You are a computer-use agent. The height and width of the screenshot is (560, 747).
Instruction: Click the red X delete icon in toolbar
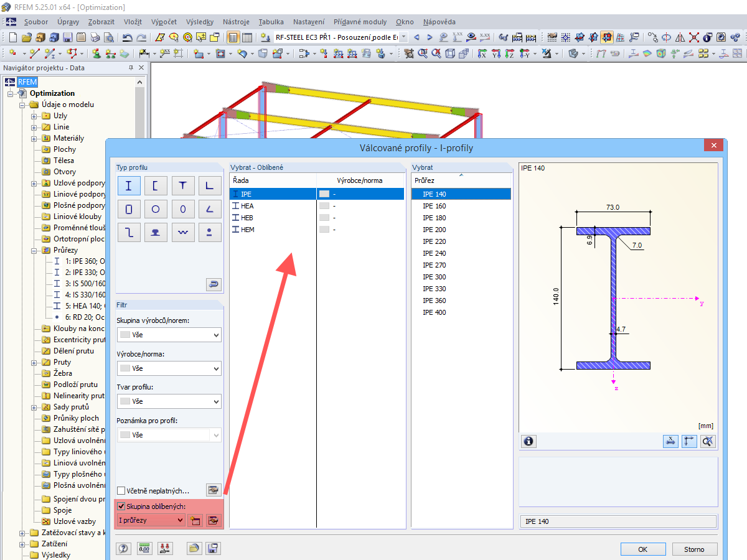693,37
